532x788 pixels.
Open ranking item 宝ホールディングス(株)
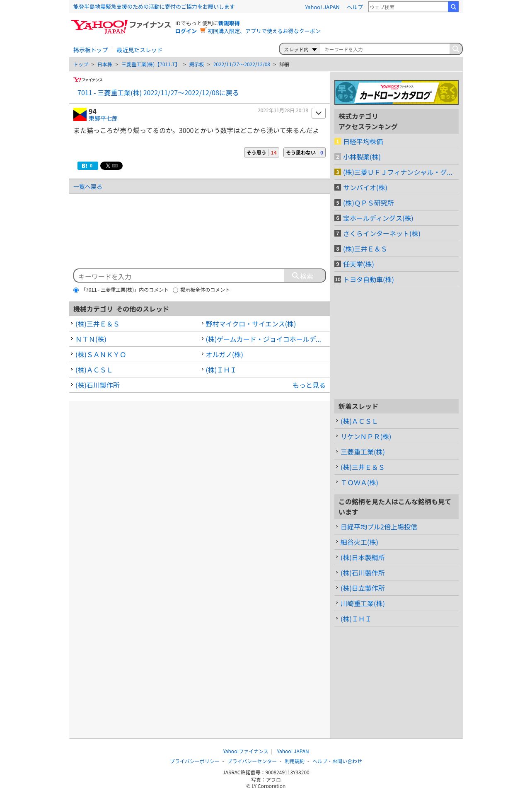tap(378, 218)
